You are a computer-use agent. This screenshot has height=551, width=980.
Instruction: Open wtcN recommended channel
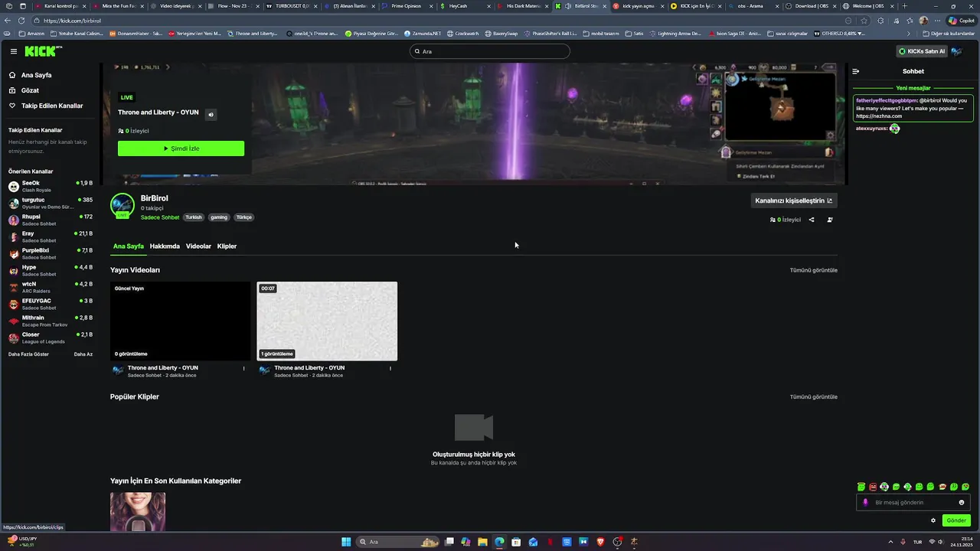51,287
